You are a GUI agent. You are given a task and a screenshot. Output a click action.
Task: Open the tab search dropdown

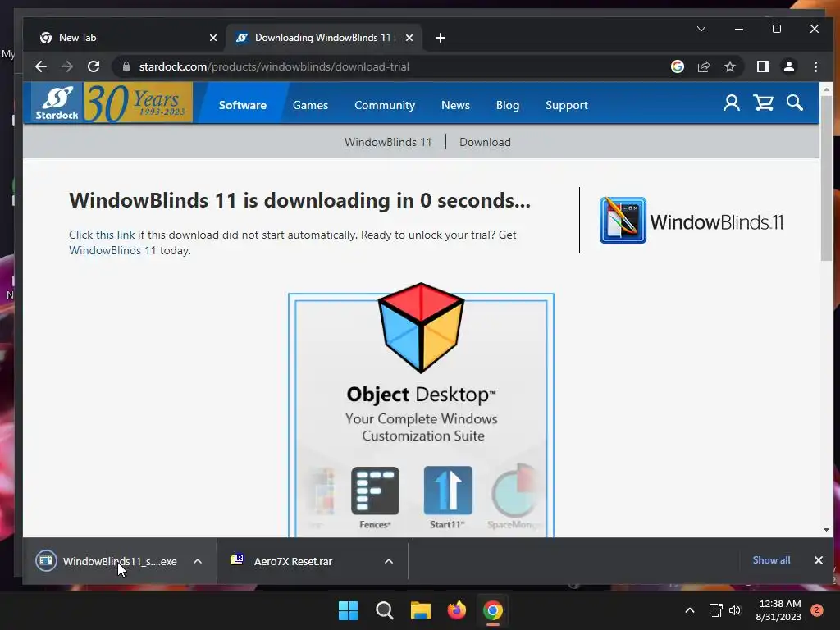(701, 29)
